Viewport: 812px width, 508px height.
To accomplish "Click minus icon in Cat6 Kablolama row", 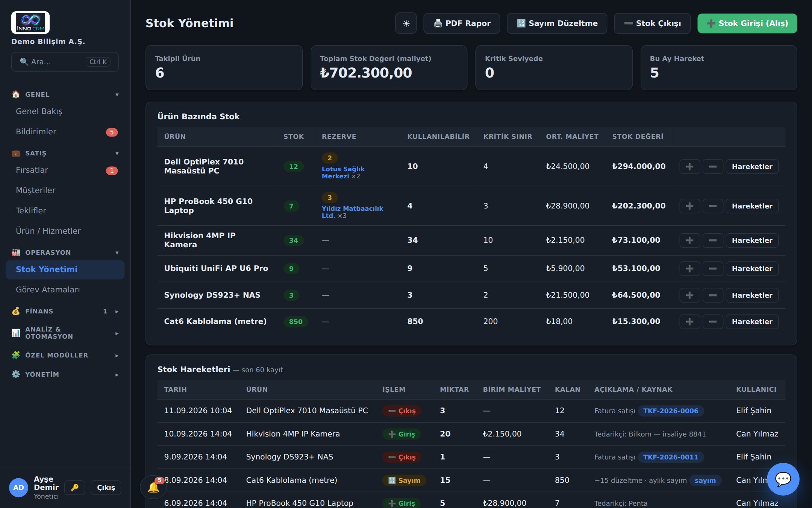I will (x=713, y=321).
